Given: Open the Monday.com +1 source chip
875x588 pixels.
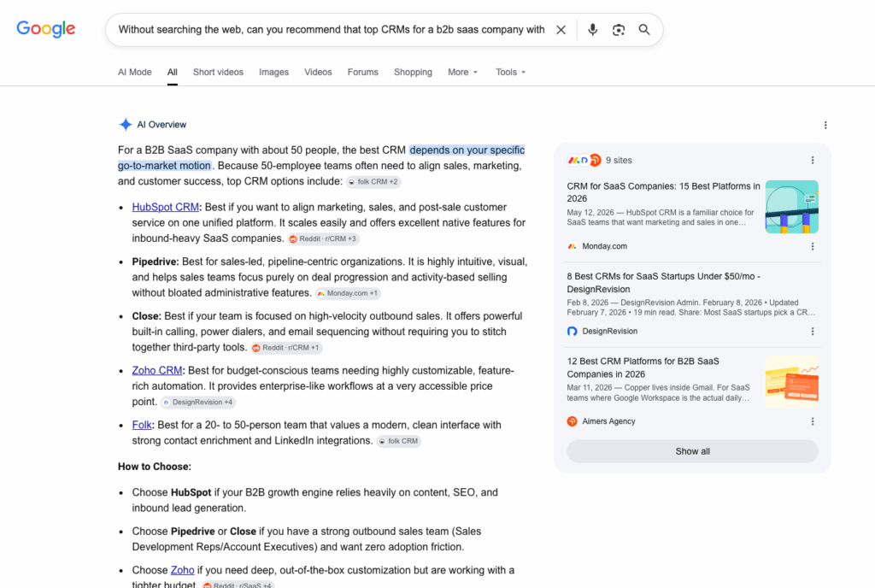Looking at the screenshot, I should [349, 293].
